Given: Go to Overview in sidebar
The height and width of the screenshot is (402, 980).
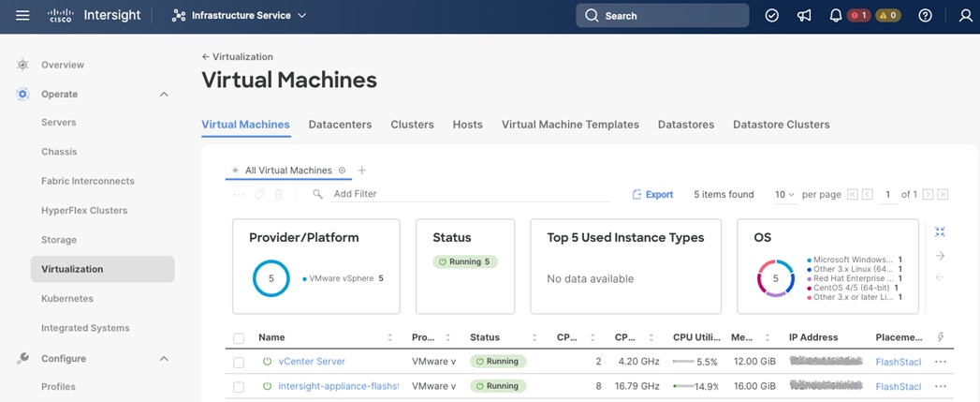Looking at the screenshot, I should pyautogui.click(x=63, y=65).
